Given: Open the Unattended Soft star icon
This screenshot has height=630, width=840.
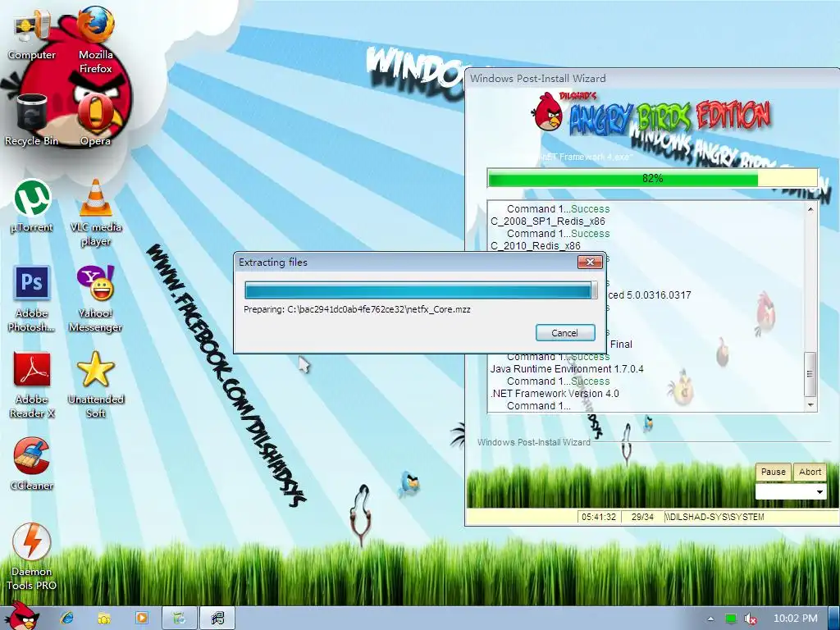Looking at the screenshot, I should click(95, 386).
